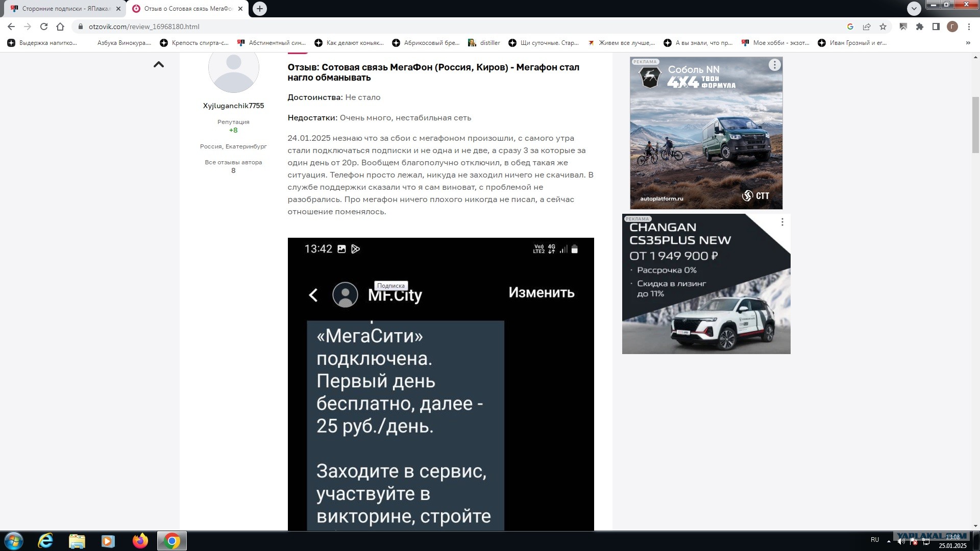This screenshot has height=551, width=980.
Task: Show the hidden bookmarks overflow list
Action: [x=968, y=43]
